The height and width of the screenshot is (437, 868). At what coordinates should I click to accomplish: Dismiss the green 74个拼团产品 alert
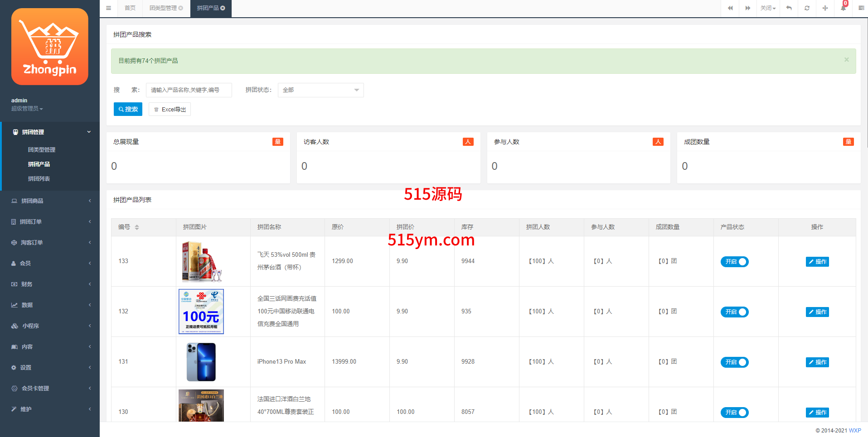[x=846, y=60]
